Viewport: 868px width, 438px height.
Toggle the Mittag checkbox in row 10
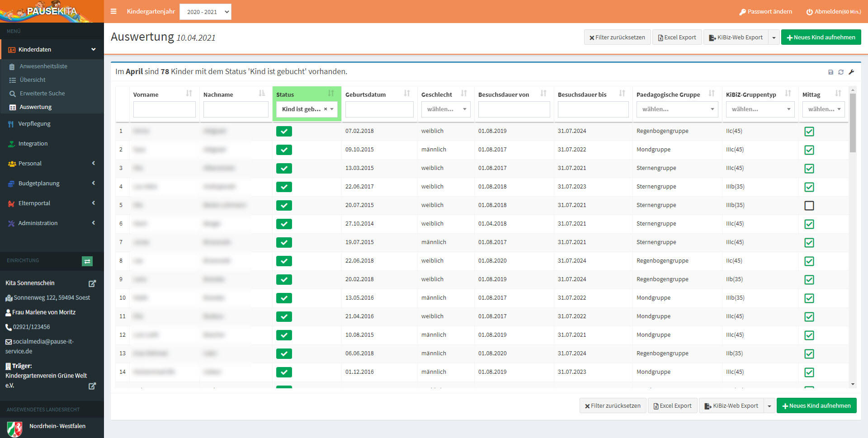tap(809, 298)
